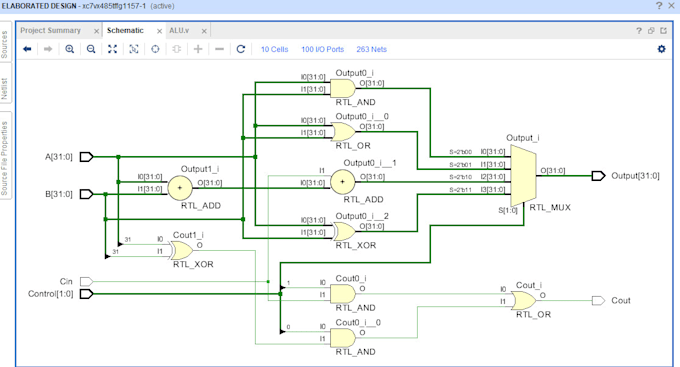Fit the schematic to window
This screenshot has height=367, width=680.
[x=112, y=49]
